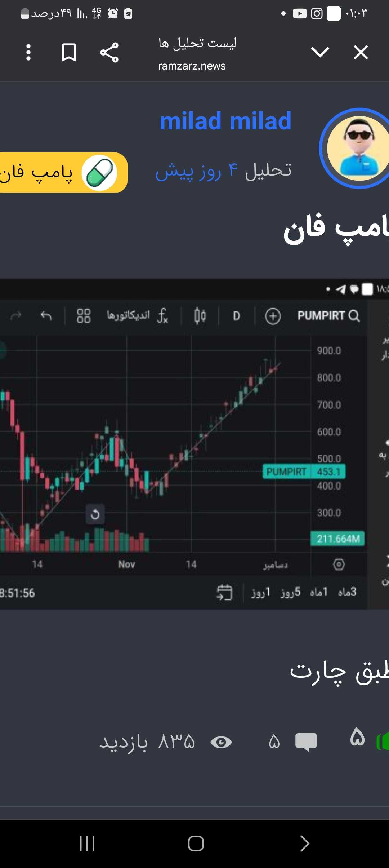Open the D timeframe selector
The image size is (389, 868).
(x=236, y=316)
